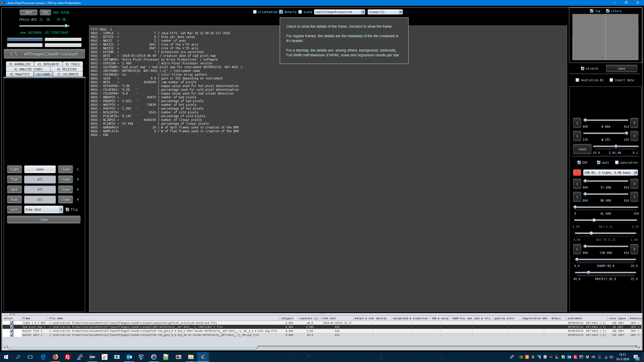Image resolution: width=644 pixels, height=362 pixels.
Task: Open FileZilla from the taskbar
Action: [67, 357]
